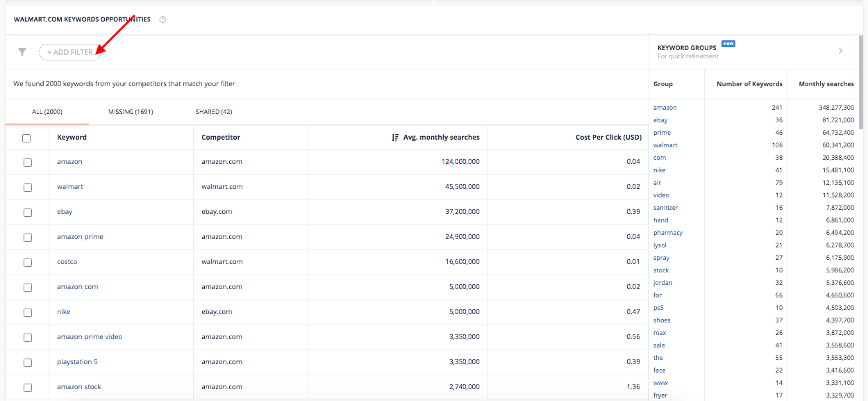Switch to the ALL (2000) tab
The width and height of the screenshot is (868, 401).
pos(47,112)
